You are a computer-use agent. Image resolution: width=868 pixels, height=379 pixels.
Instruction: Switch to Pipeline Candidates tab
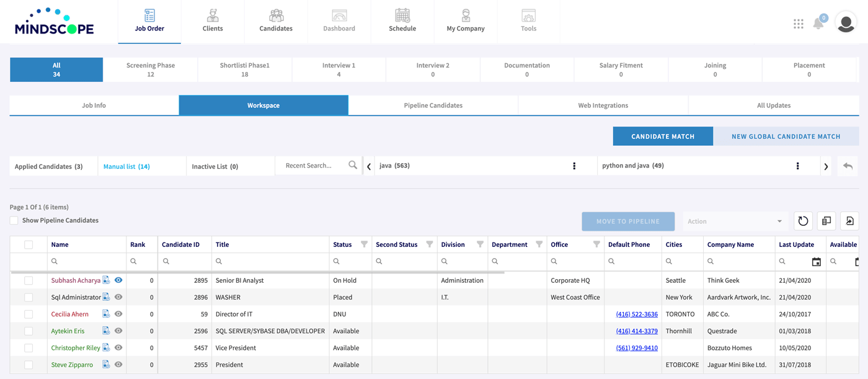pos(433,105)
